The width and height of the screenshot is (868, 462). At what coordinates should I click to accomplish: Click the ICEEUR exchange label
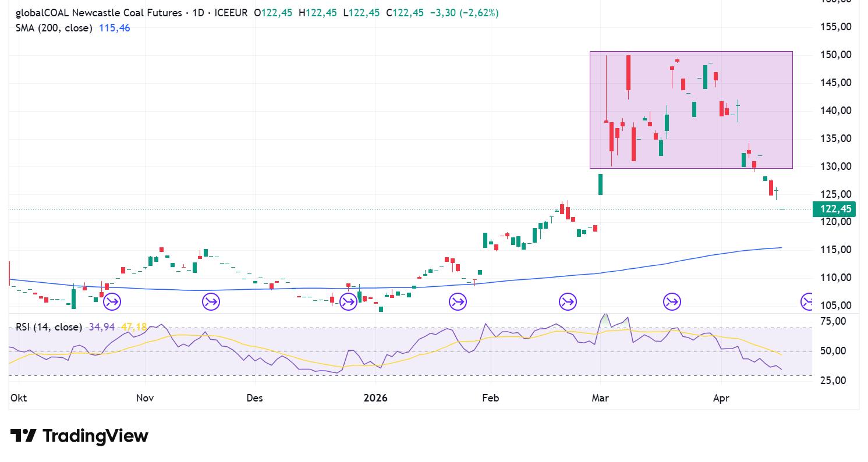[x=231, y=13]
